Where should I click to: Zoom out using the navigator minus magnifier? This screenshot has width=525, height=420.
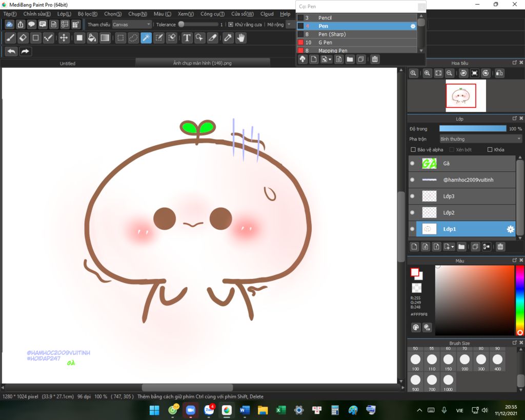tap(449, 73)
